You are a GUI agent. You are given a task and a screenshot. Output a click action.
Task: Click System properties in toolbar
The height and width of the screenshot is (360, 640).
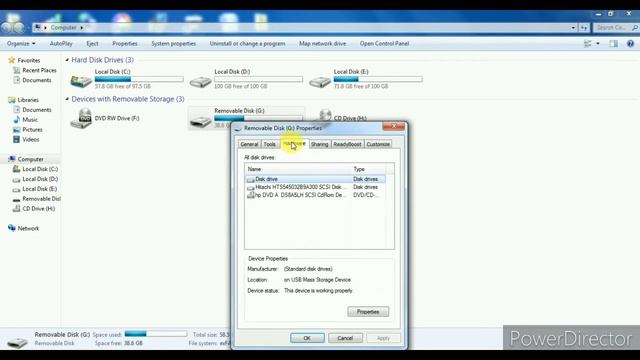point(173,44)
